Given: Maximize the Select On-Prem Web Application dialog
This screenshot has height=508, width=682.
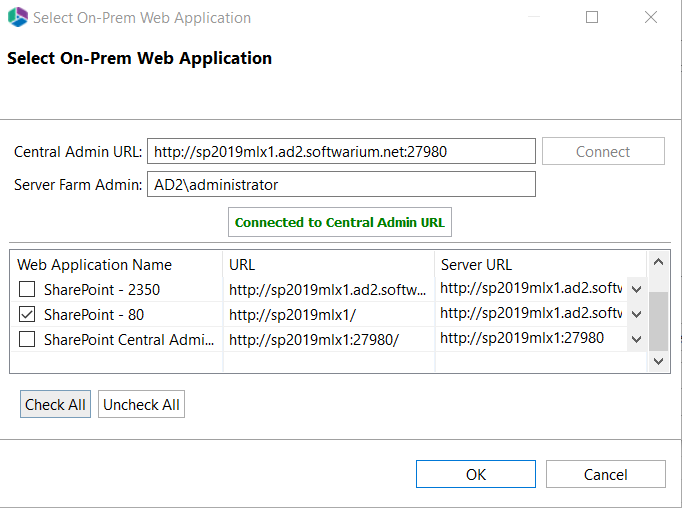Looking at the screenshot, I should tap(592, 18).
